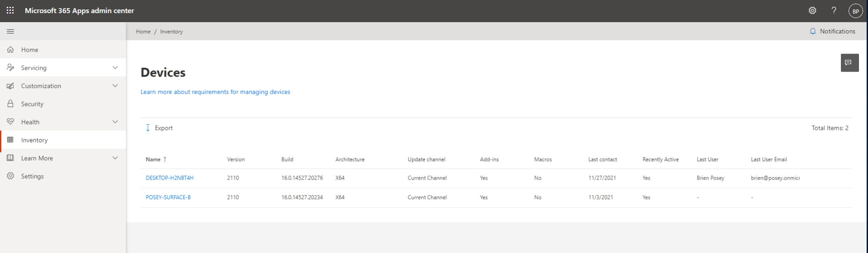Click the Architecture column header
The height and width of the screenshot is (253, 868).
pos(350,159)
